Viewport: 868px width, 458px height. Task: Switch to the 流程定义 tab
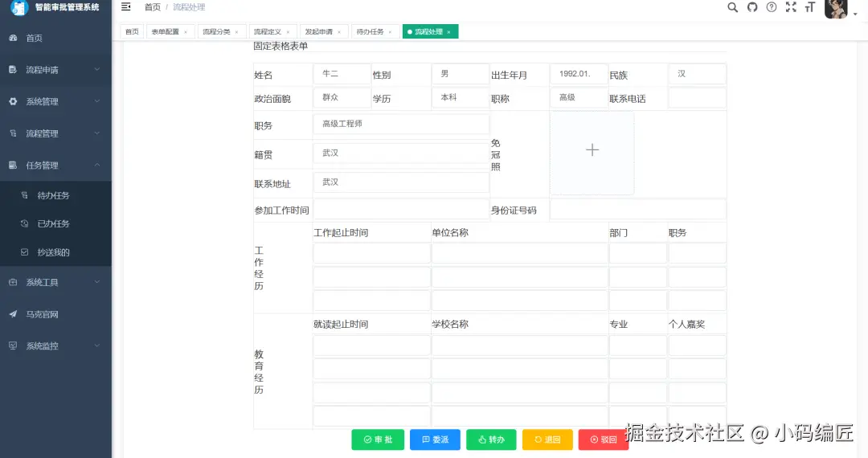point(272,31)
